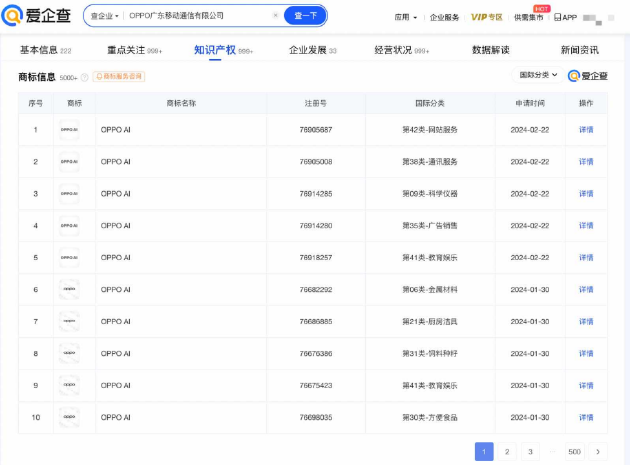Click the trademark thumbnail in row 5
Screen dimensions: 630x465
tap(69, 258)
